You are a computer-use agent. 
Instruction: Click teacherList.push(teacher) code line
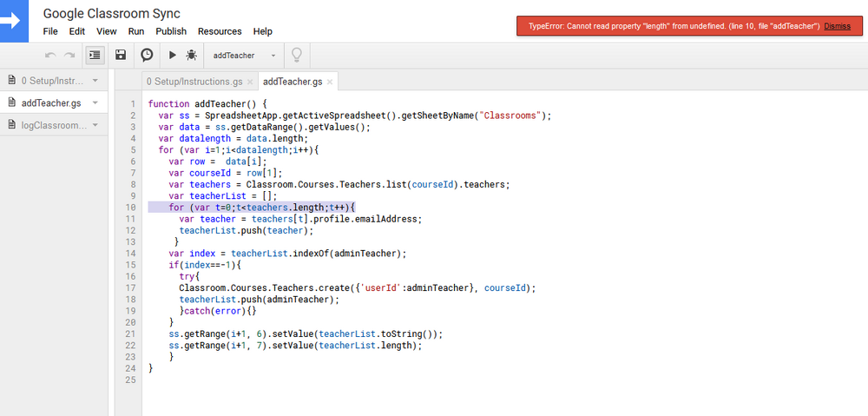pyautogui.click(x=246, y=230)
